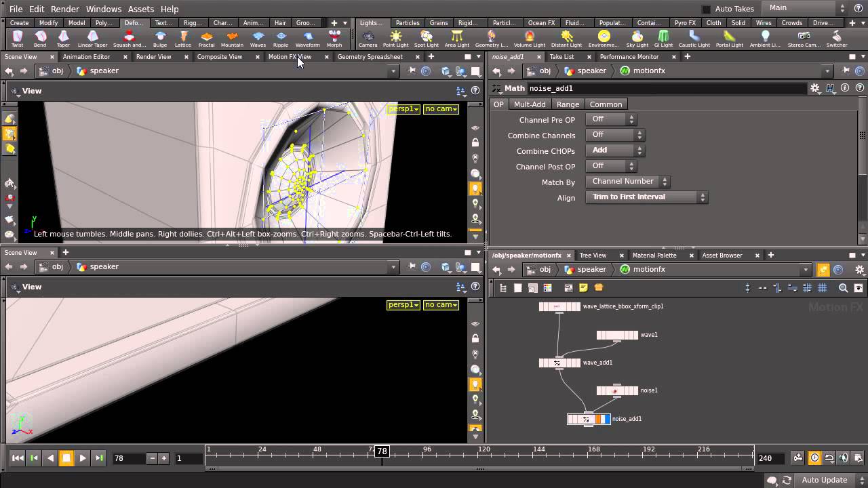Add a Volume Light
The width and height of the screenshot is (868, 488).
(529, 39)
